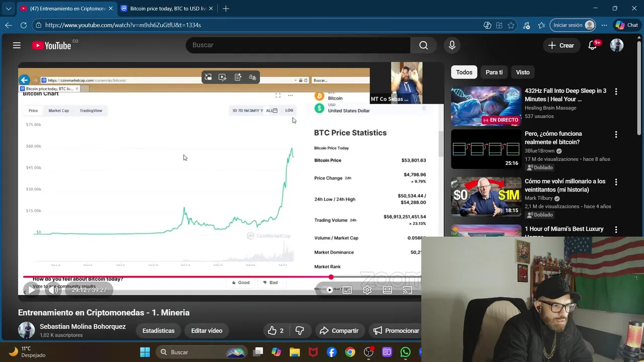
Task: Open Sebastian Molina Bohorquez channel link
Action: point(83,326)
